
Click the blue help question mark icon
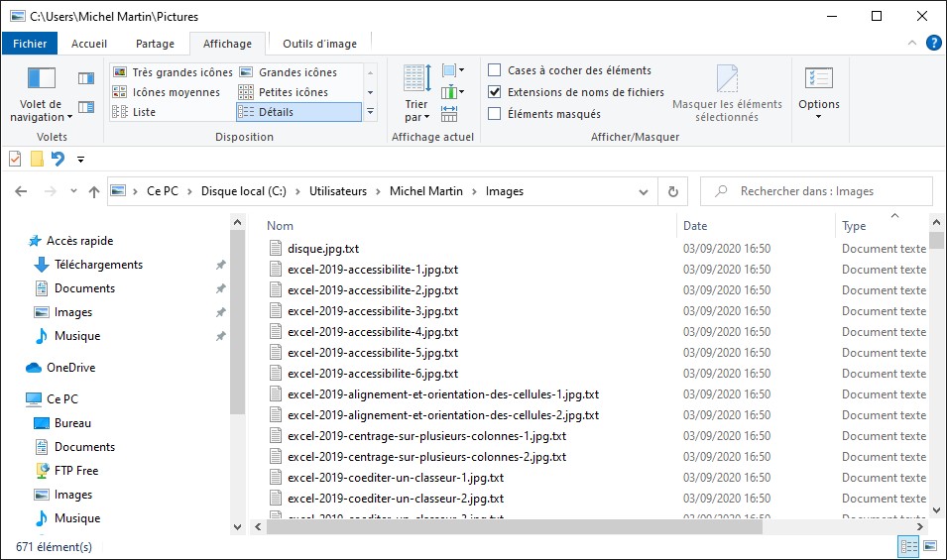tap(933, 43)
